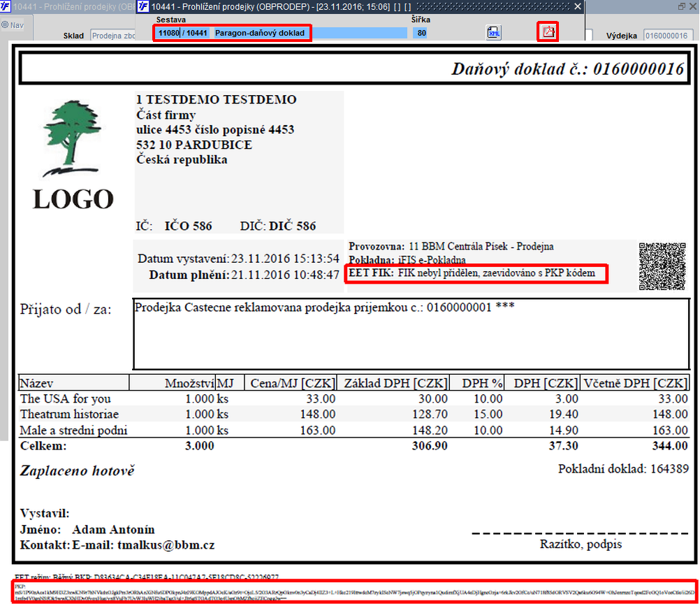
Task: Click the 'Male a stredni podni' item
Action: click(73, 430)
